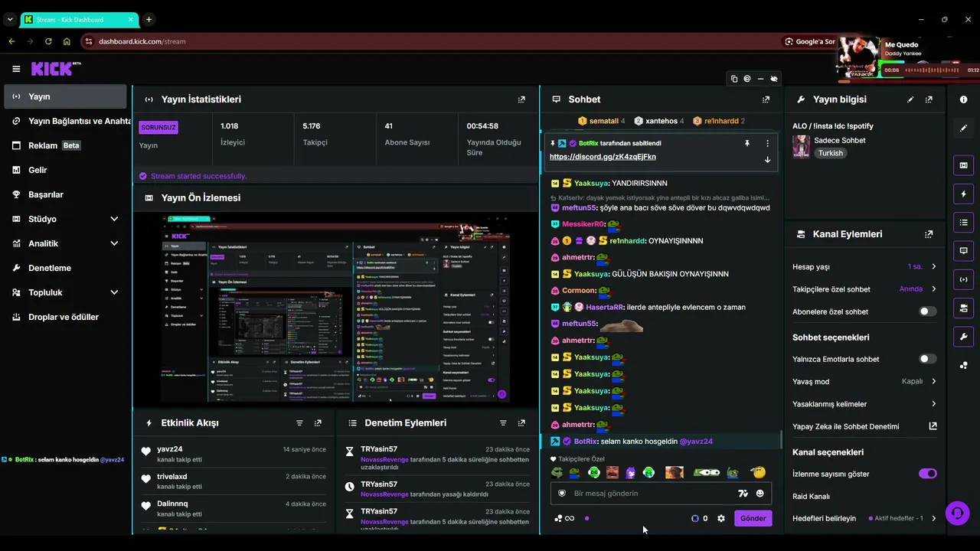Open the three-dot menu on the pinned message

coord(767,143)
